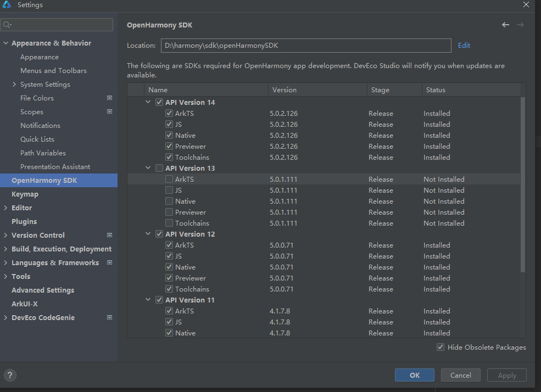Check the API Version 13 checkbox

(x=159, y=168)
